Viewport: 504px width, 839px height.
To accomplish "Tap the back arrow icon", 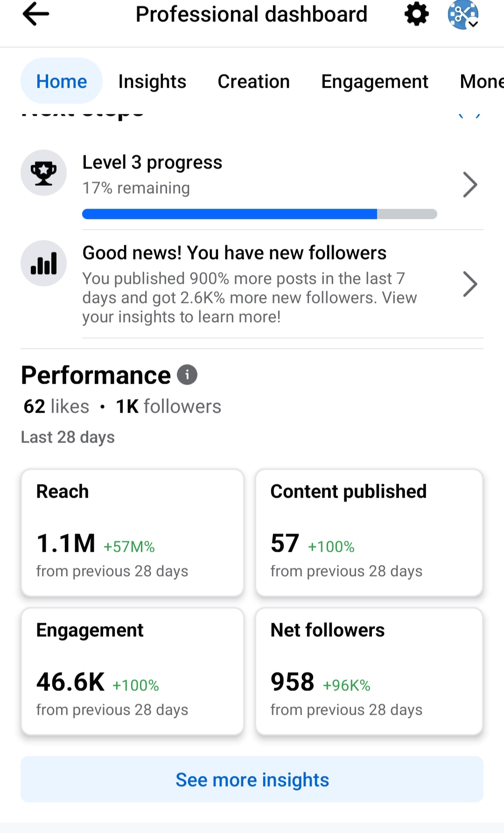I will 35,14.
